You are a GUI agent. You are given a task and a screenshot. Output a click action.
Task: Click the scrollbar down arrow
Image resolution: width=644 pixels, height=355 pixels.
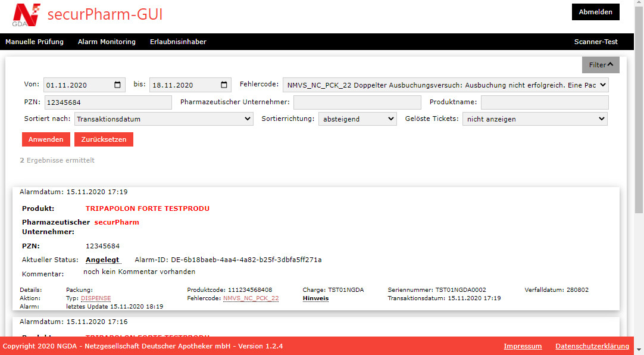tap(639, 350)
